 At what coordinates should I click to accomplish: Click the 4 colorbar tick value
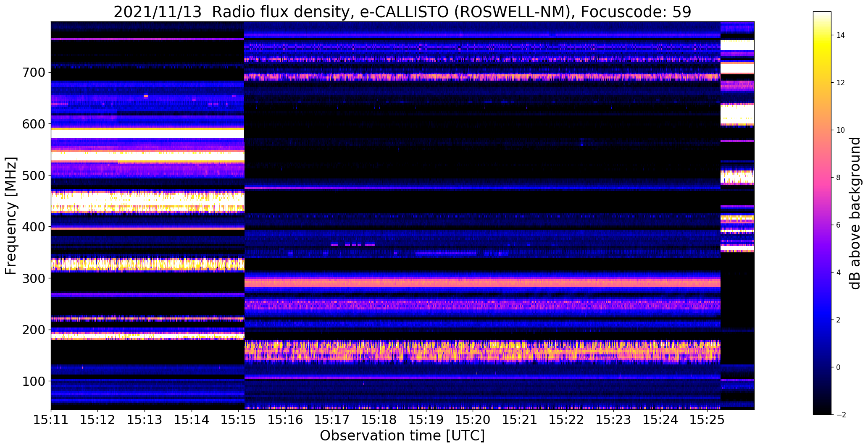(x=839, y=272)
